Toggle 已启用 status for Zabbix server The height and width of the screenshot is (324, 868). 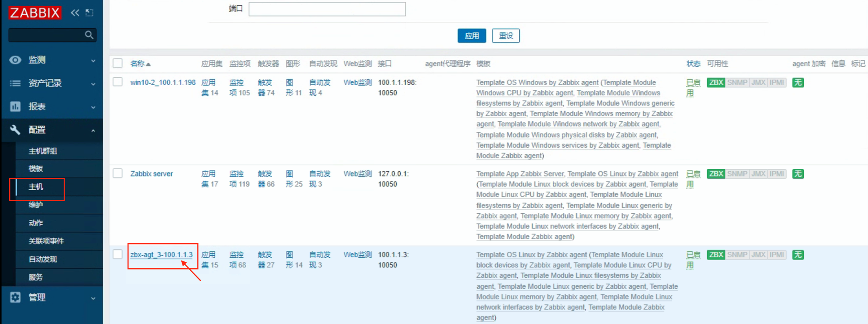(x=693, y=179)
